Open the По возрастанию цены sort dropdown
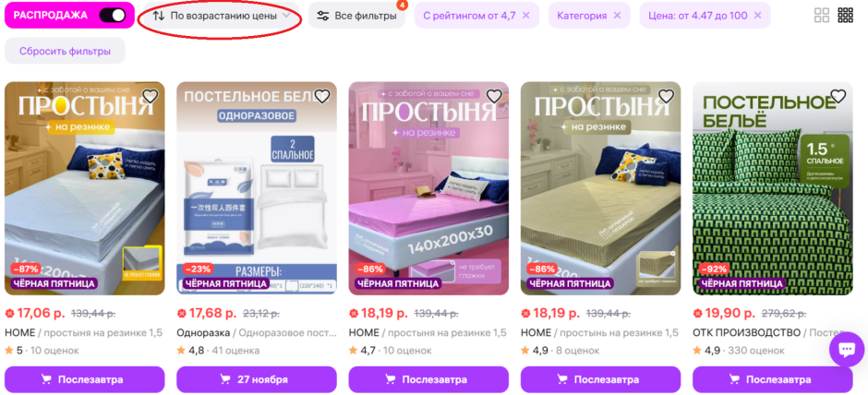Screen dimensions: 868x395 click(x=222, y=16)
